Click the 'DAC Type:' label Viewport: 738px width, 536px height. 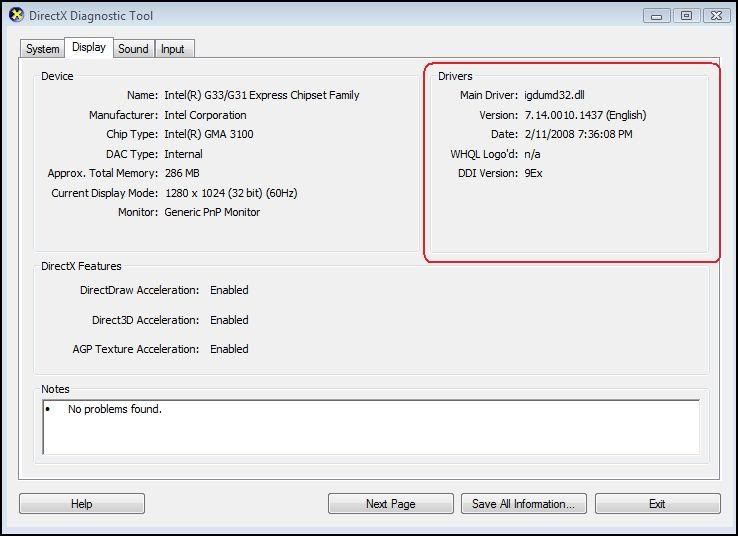[132, 154]
